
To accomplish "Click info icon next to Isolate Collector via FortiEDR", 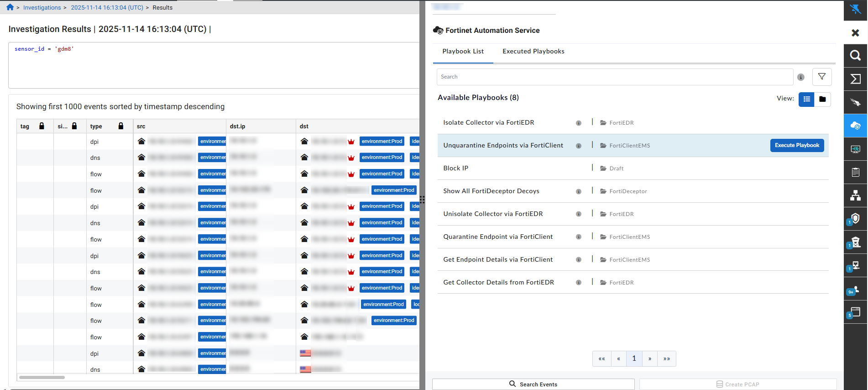I will (x=578, y=123).
